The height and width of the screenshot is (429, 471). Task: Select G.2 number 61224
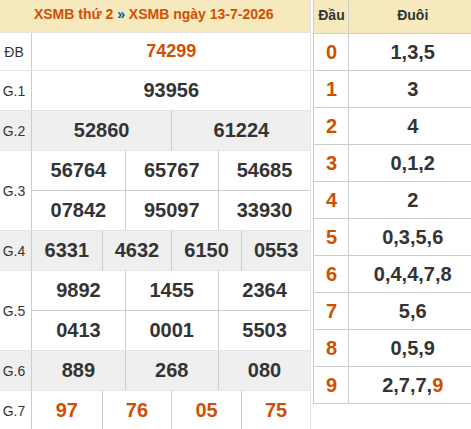point(241,130)
